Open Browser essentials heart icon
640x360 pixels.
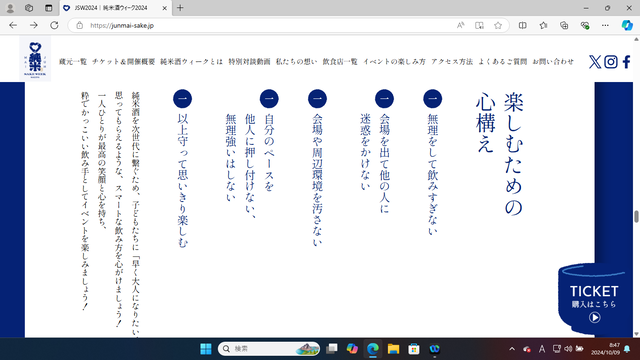pyautogui.click(x=585, y=25)
